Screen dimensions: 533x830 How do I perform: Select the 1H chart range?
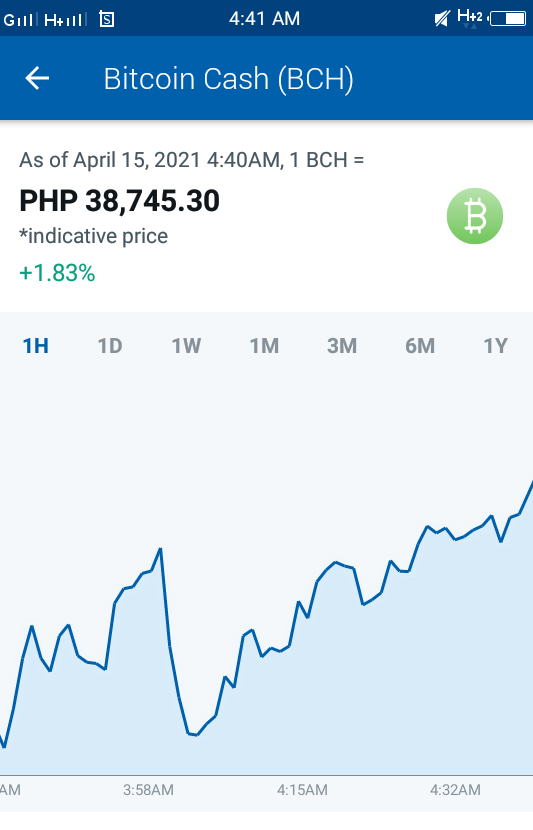(x=35, y=346)
